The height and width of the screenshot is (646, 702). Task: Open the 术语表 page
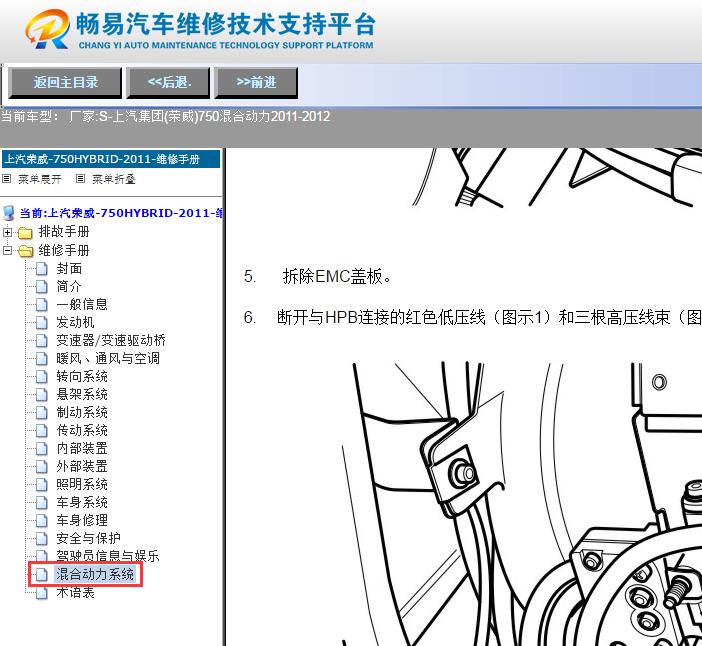coord(75,592)
